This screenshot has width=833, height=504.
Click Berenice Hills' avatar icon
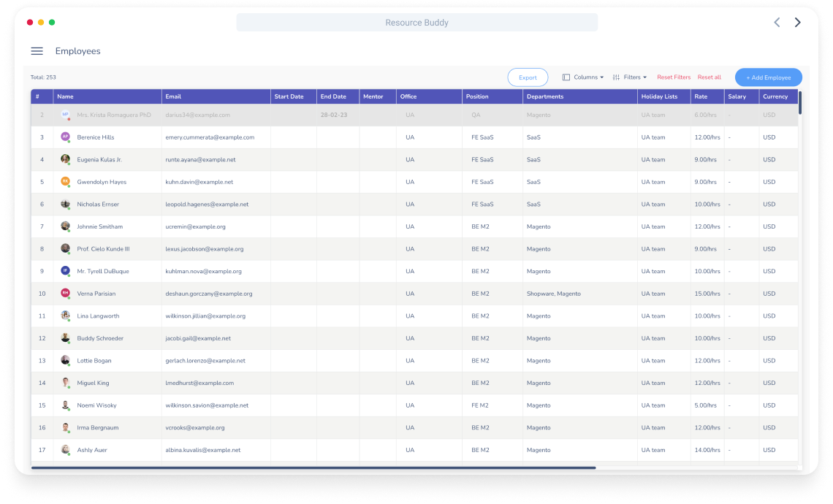point(65,137)
